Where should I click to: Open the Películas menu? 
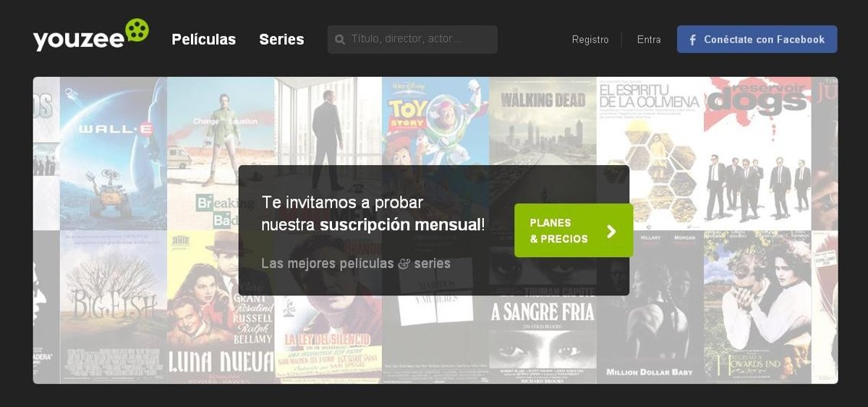coord(204,39)
